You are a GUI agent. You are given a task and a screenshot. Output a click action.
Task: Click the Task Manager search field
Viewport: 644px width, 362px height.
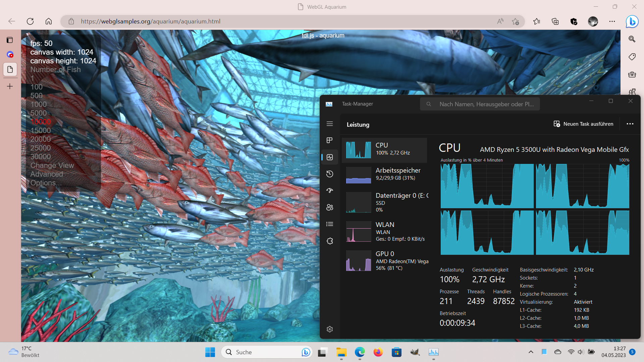[x=480, y=104]
